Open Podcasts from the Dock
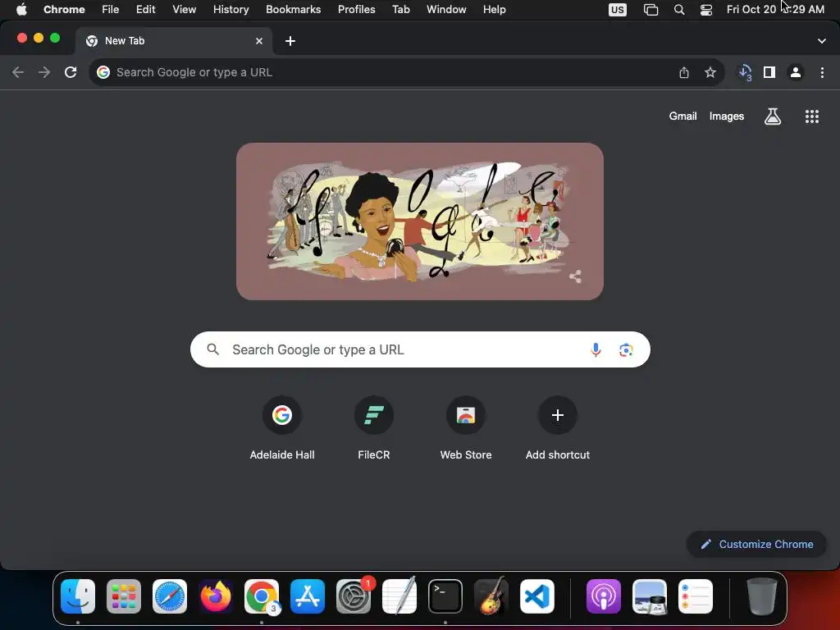Viewport: 840px width, 630px height. (x=603, y=596)
